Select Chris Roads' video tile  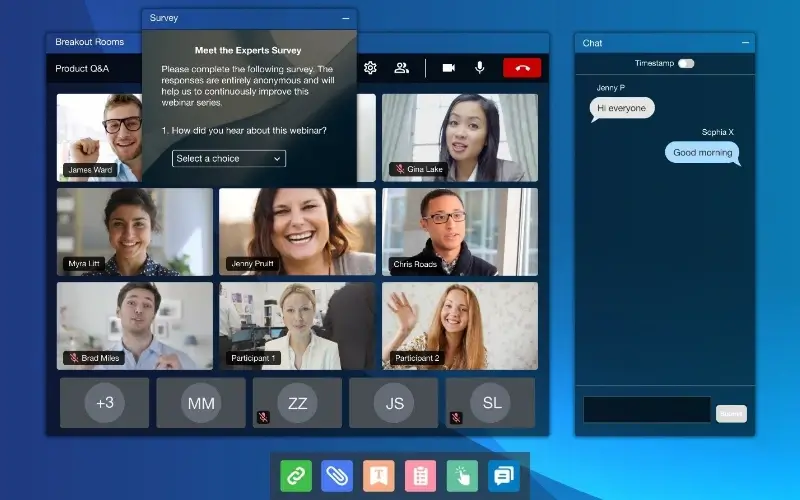coord(460,232)
